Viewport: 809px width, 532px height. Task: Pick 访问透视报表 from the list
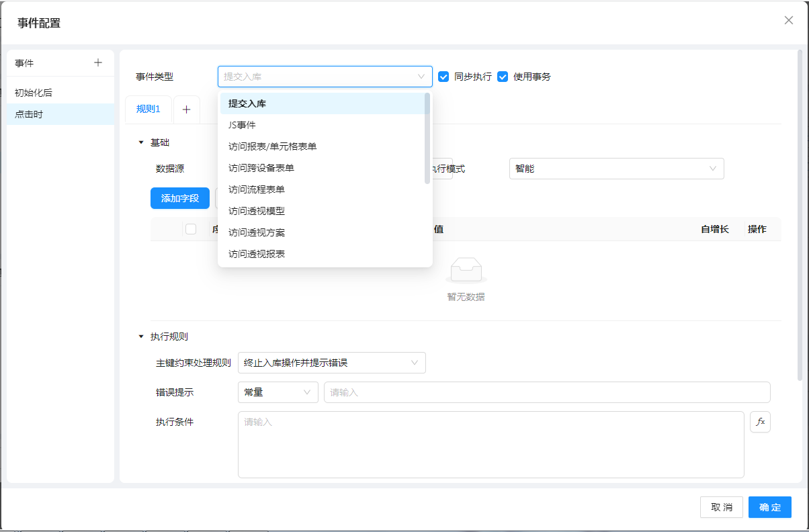pyautogui.click(x=257, y=254)
